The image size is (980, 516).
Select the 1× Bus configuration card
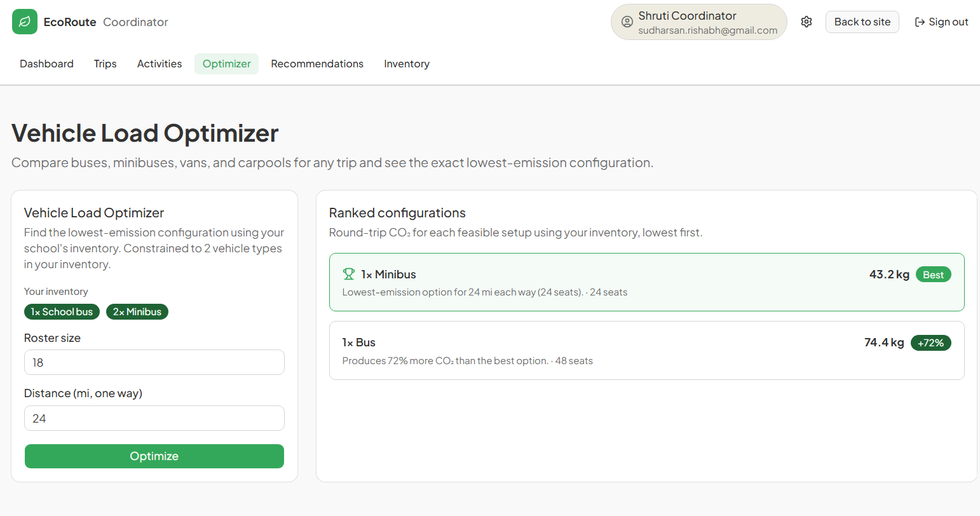[646, 351]
